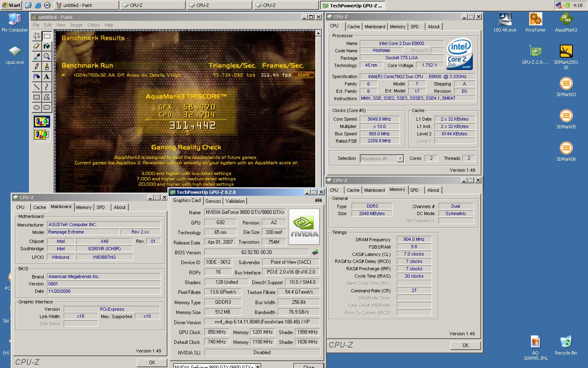This screenshot has width=588, height=368.
Task: Pick the Curve tool in Paint
Action: [x=47, y=87]
